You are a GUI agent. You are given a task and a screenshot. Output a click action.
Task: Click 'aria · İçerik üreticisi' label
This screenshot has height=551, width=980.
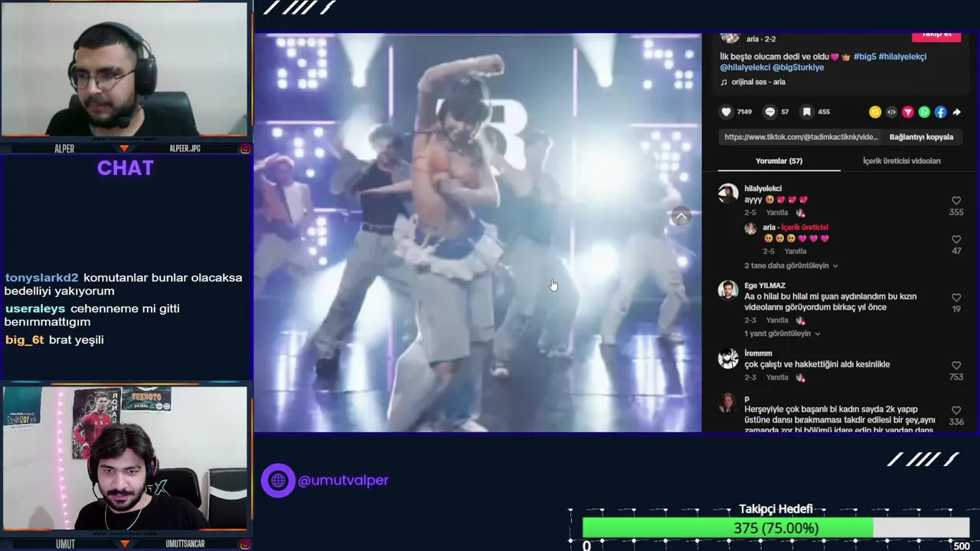(x=794, y=227)
